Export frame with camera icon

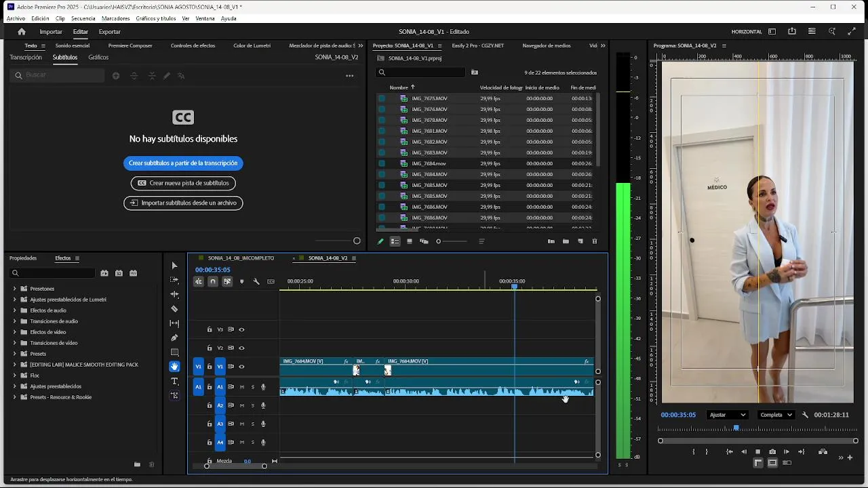tap(772, 452)
